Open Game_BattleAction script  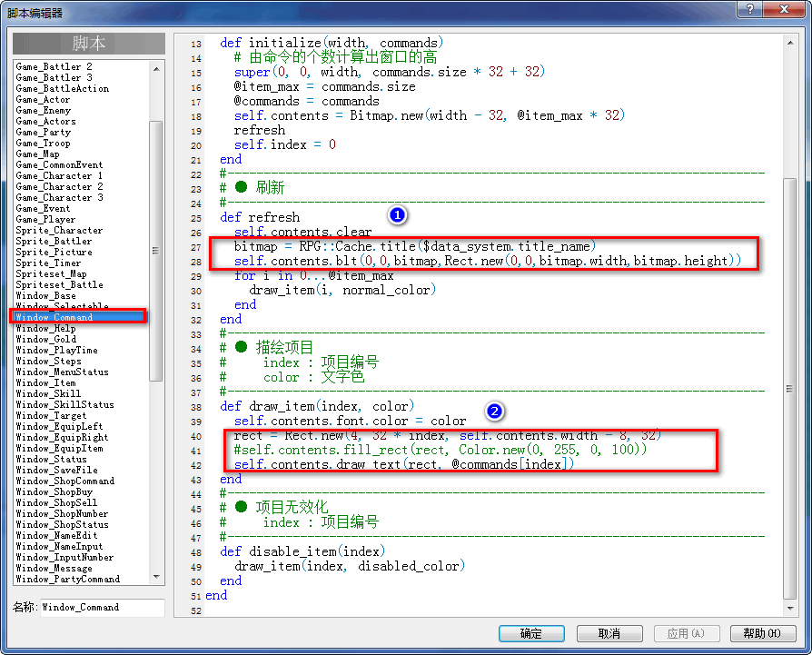[x=62, y=88]
